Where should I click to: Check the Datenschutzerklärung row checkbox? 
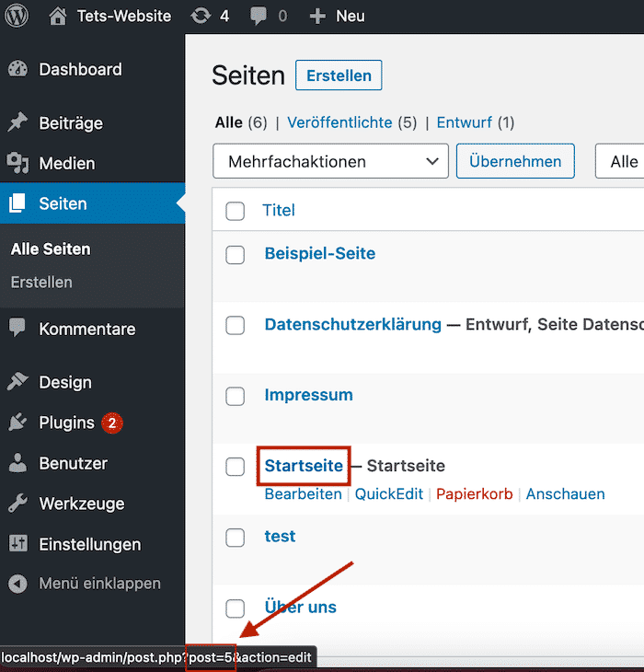coord(236,325)
